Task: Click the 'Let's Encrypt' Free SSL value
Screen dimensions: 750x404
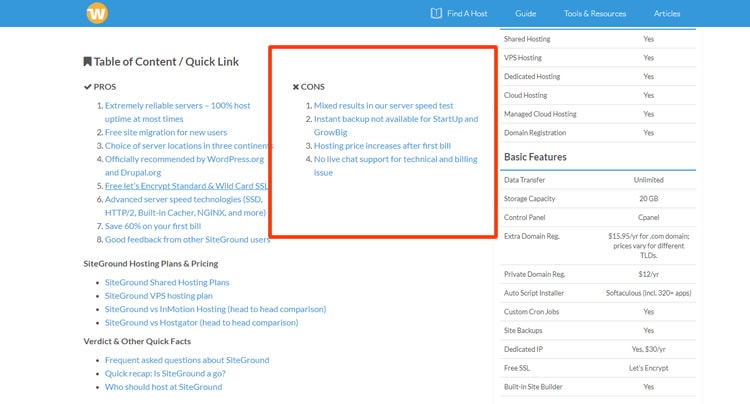Action: coord(648,368)
